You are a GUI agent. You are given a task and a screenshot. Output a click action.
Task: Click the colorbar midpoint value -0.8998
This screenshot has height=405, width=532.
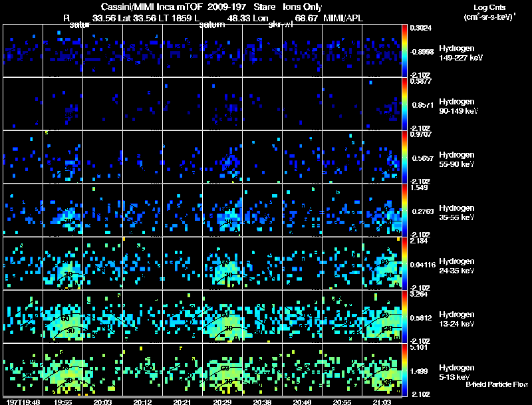(x=422, y=52)
